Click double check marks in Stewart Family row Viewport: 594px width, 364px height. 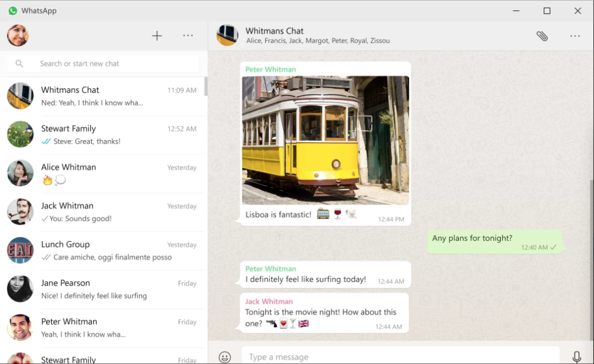(46, 141)
